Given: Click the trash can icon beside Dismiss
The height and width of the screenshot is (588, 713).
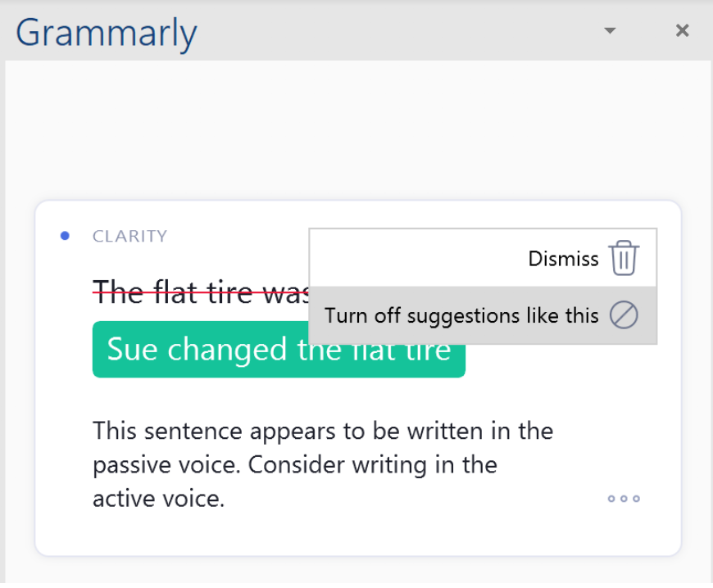Looking at the screenshot, I should (624, 259).
